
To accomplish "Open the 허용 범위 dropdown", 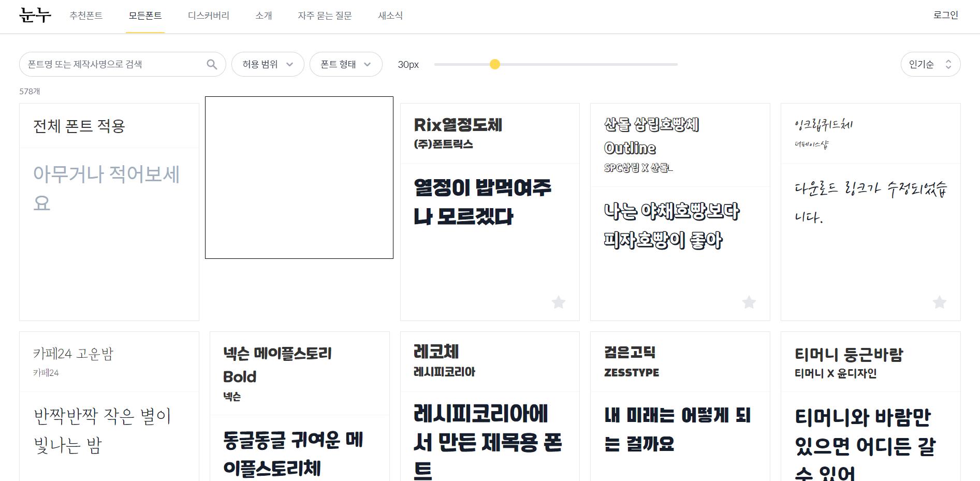I will coord(268,64).
